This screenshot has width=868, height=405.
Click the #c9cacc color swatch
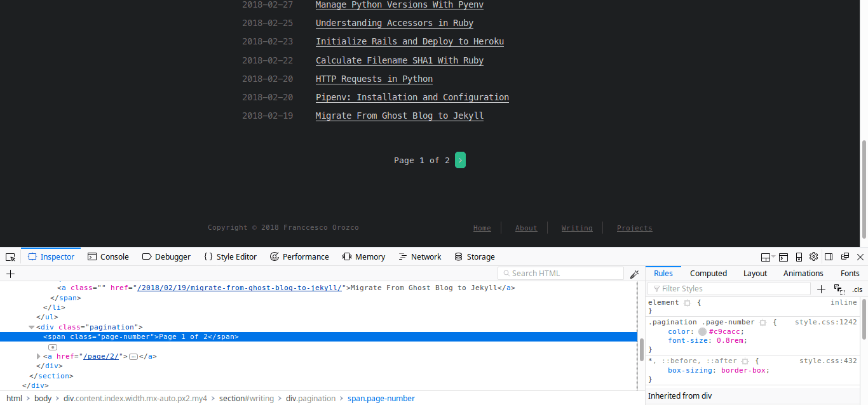[x=702, y=331]
